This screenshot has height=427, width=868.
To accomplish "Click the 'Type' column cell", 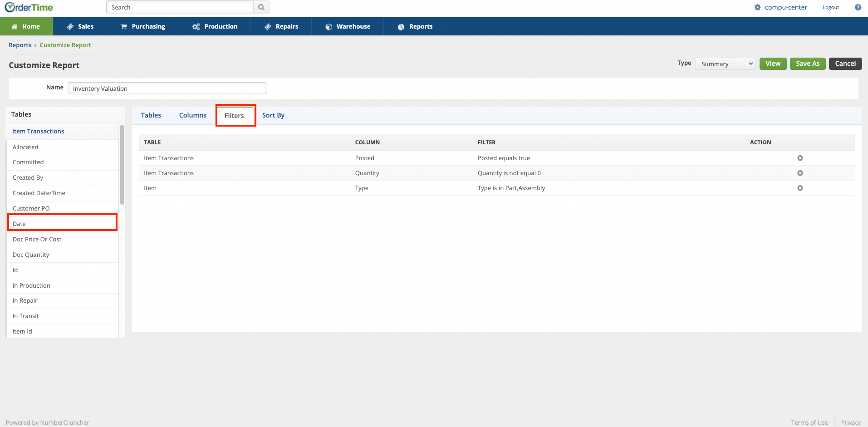I will [362, 188].
